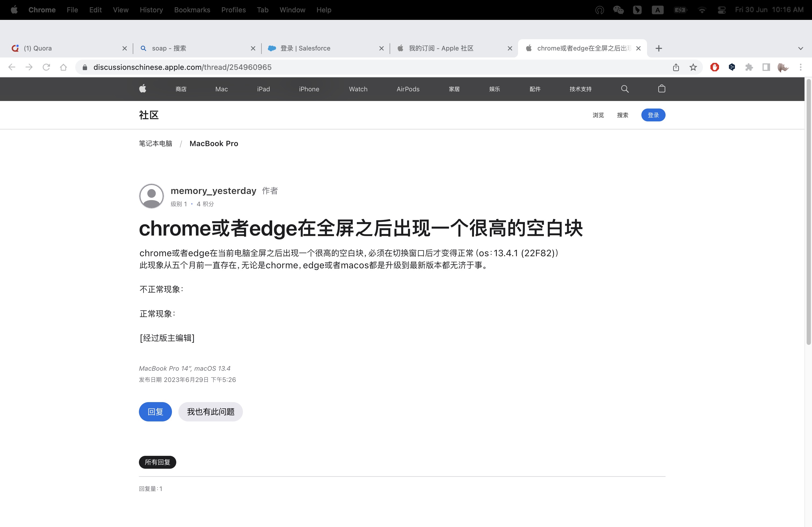Viewport: 812px width, 527px height.
Task: Toggle the Chrome side panel icon
Action: 766,67
